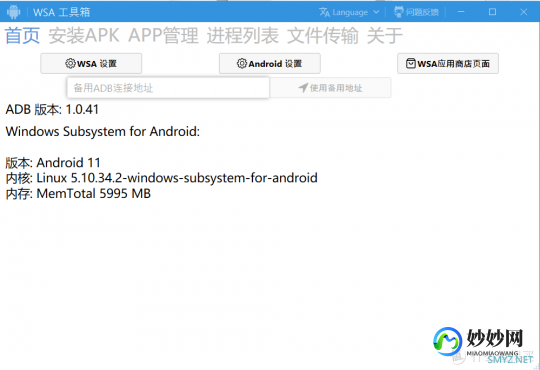Click the Windows Subsystem for Android label
Image resolution: width=540 pixels, height=370 pixels.
point(103,132)
